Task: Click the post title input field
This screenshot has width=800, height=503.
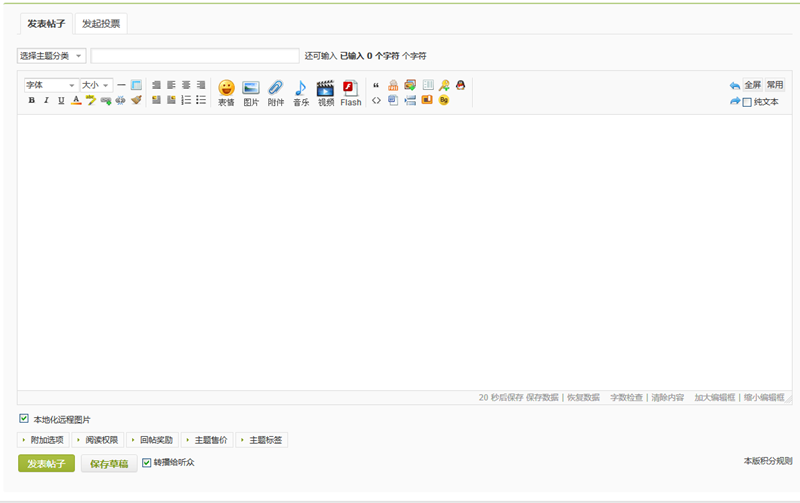Action: (195, 56)
